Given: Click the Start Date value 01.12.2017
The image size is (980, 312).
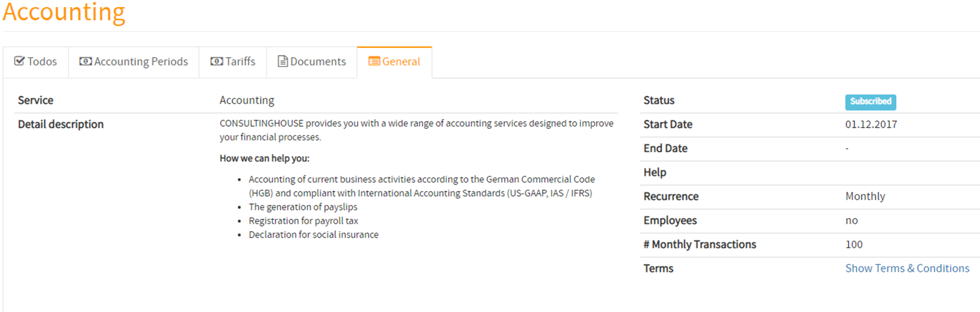Looking at the screenshot, I should [x=871, y=124].
